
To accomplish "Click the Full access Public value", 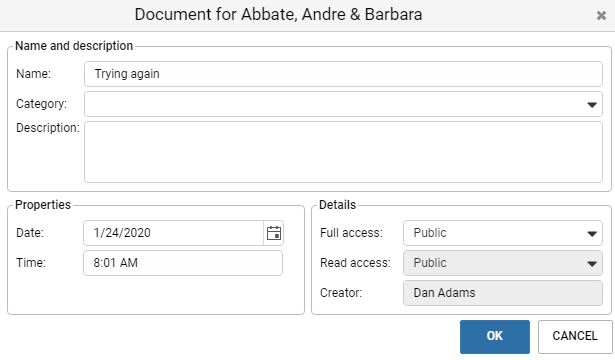I will [x=430, y=233].
